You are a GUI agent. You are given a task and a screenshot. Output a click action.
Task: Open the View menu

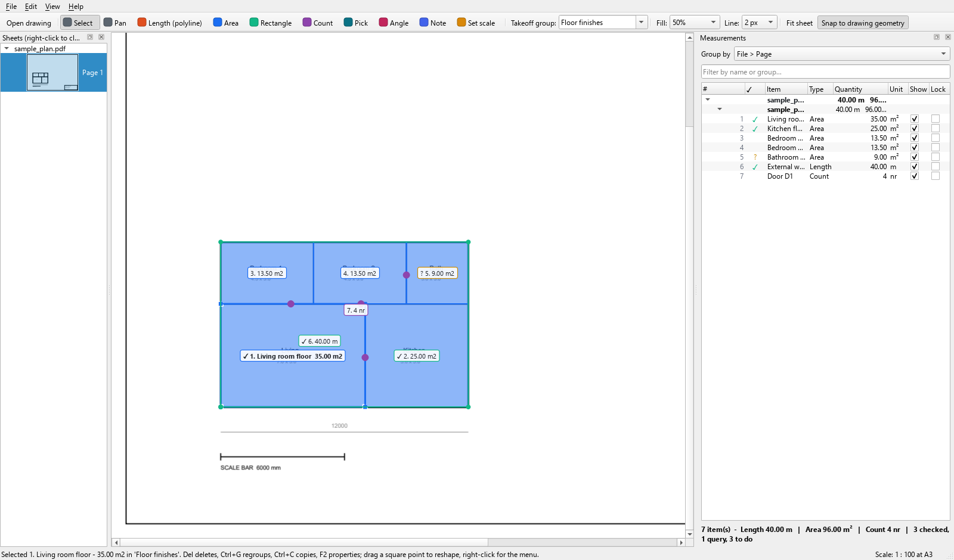52,7
